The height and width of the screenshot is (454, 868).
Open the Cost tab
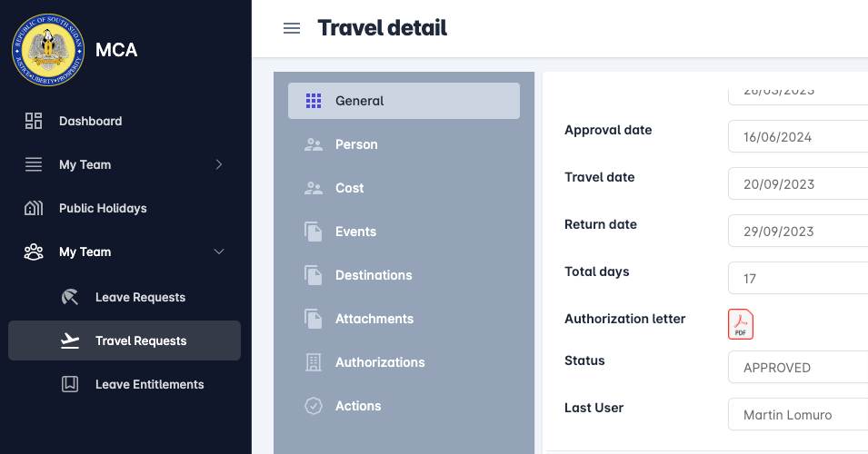click(x=349, y=188)
